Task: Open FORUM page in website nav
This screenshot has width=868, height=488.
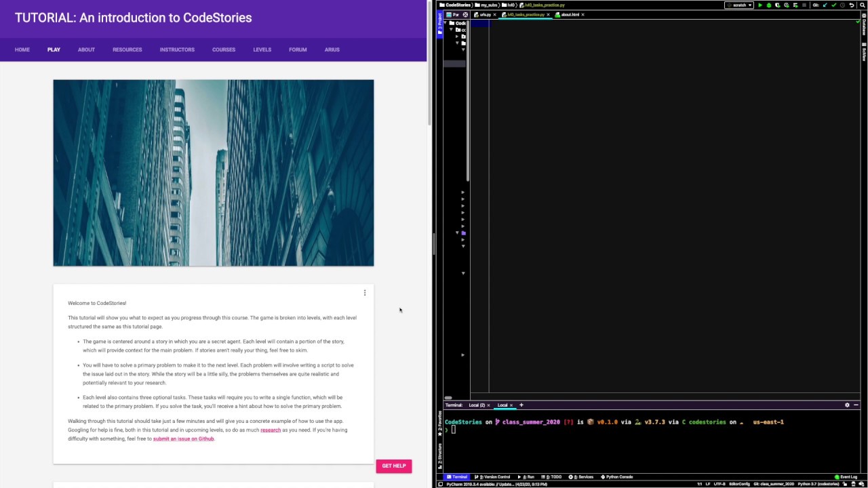Action: coord(298,49)
